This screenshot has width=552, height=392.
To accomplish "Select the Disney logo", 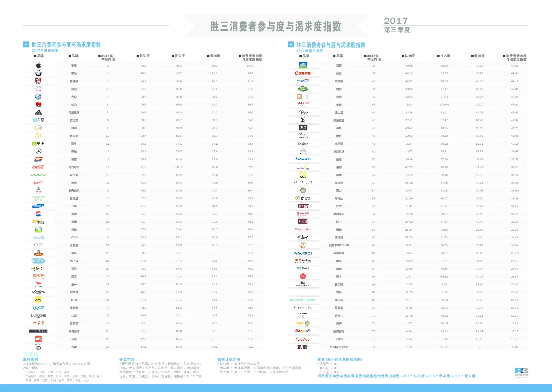I will coord(303,112).
